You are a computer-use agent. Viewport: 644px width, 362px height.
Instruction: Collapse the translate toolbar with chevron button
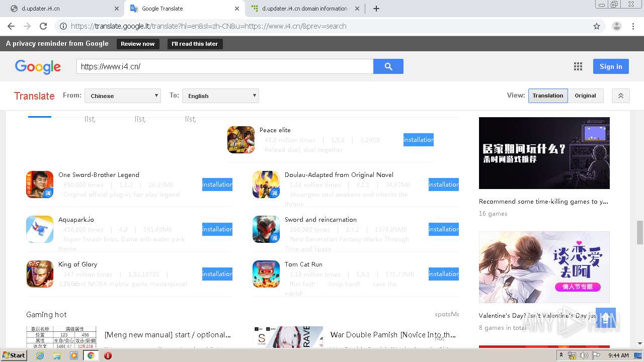tap(621, 96)
